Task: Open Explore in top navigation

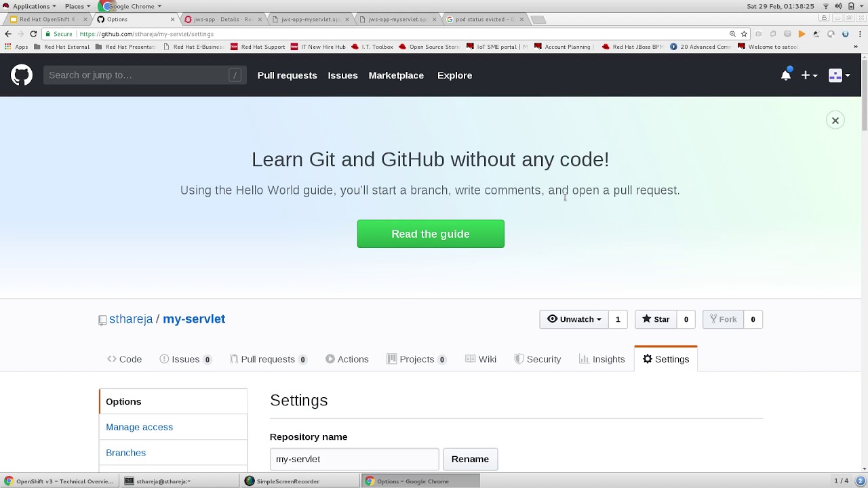Action: (454, 75)
